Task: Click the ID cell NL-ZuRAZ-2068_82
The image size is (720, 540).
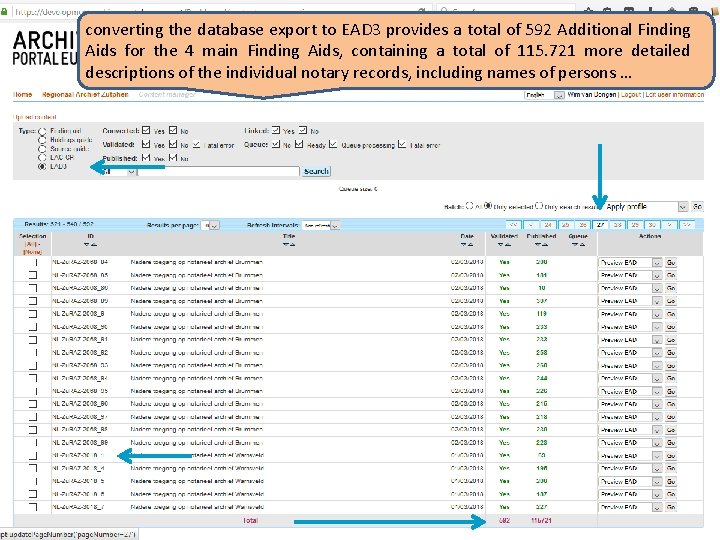Action: click(x=80, y=353)
